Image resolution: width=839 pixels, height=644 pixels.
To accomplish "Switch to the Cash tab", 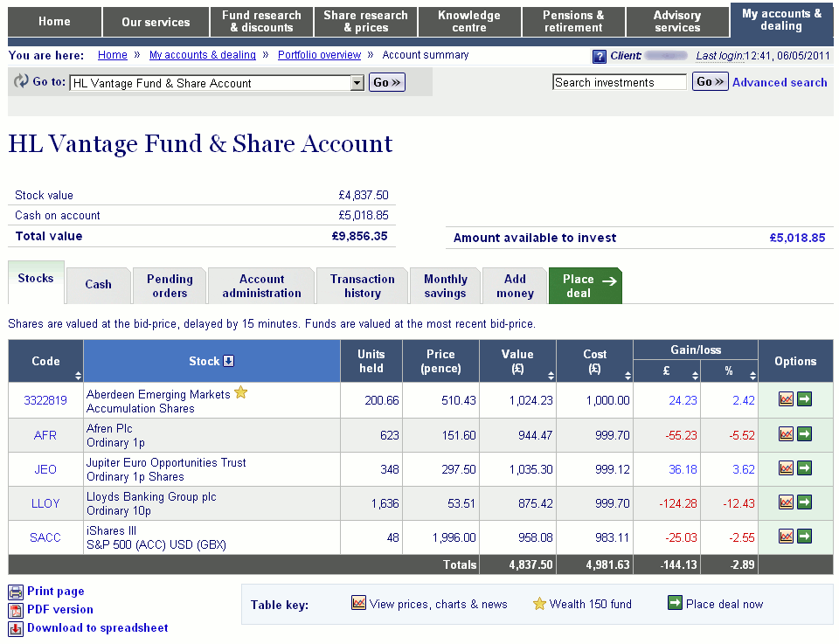I will (x=99, y=285).
